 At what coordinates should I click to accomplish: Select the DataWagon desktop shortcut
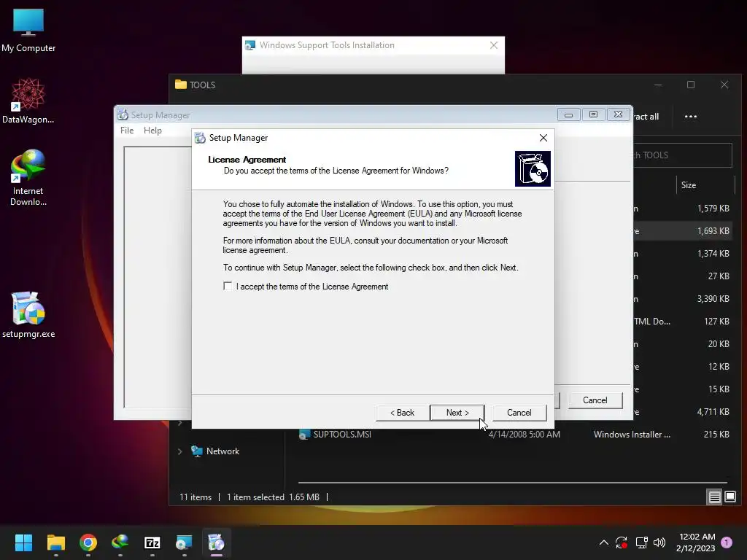tap(28, 101)
